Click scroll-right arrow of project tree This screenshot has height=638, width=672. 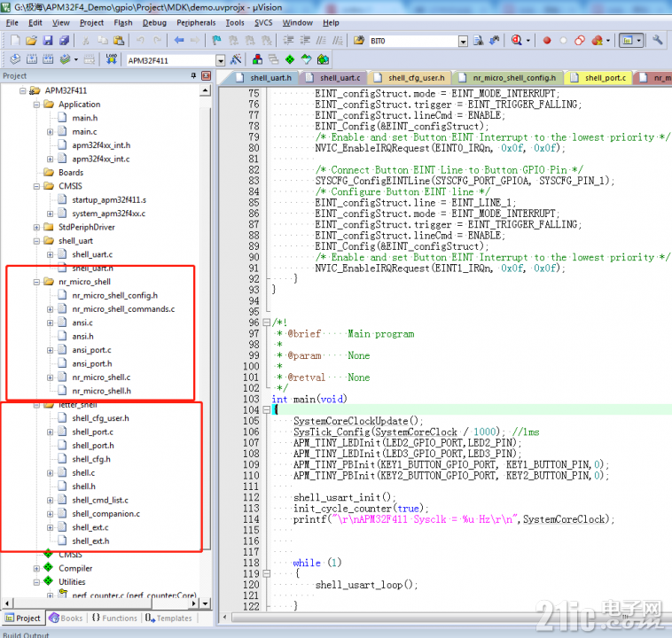coord(194,603)
